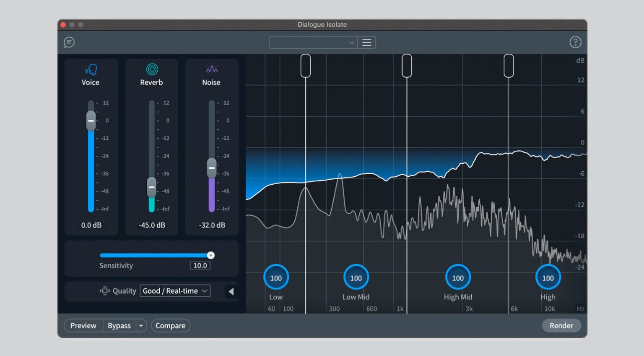Click the Sensitivity value field showing 10.0

200,265
